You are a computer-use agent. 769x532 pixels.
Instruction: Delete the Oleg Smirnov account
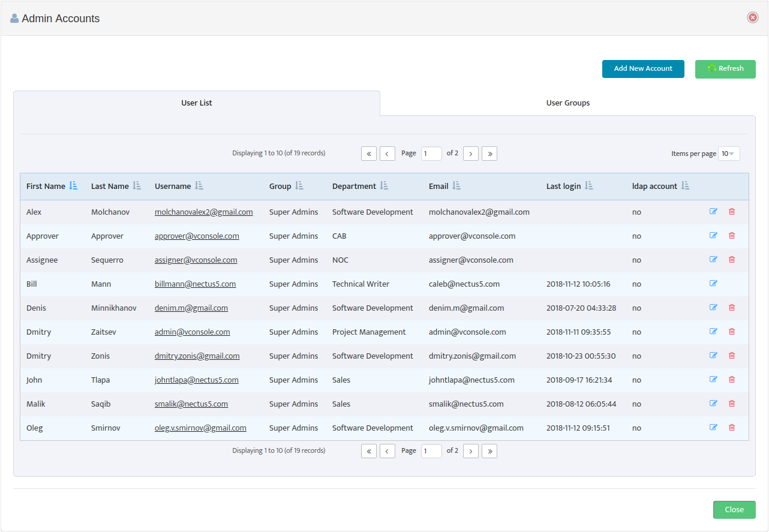pyautogui.click(x=731, y=428)
